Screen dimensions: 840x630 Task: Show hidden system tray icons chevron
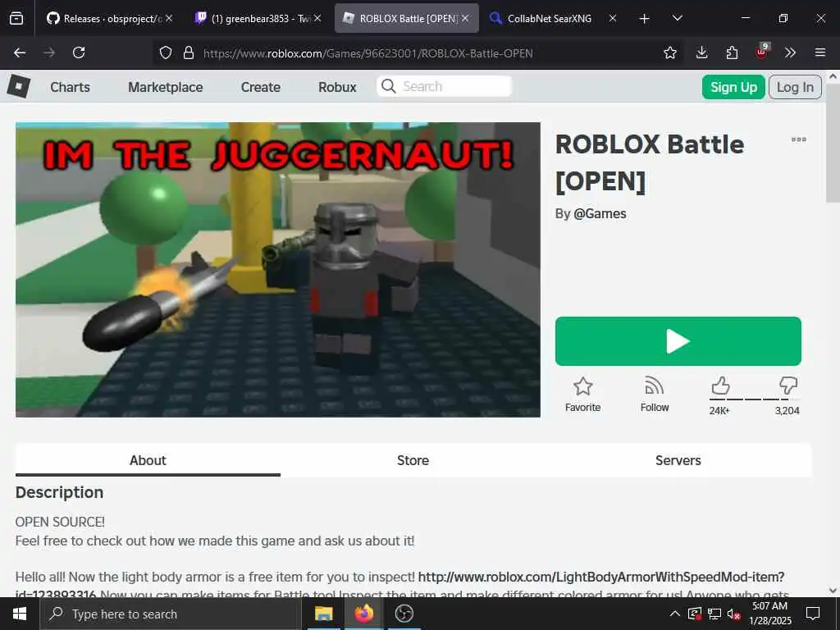675,614
